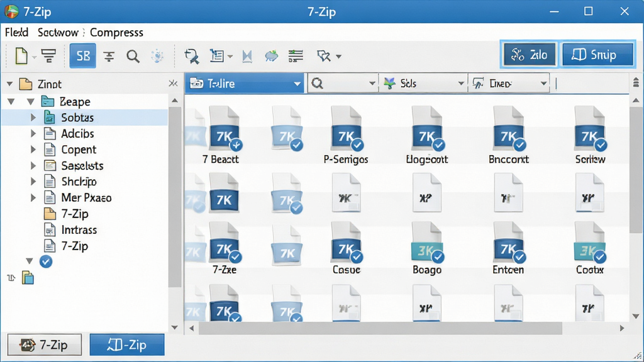The width and height of the screenshot is (644, 362).
Task: Click the new document toolbar icon
Action: 21,56
